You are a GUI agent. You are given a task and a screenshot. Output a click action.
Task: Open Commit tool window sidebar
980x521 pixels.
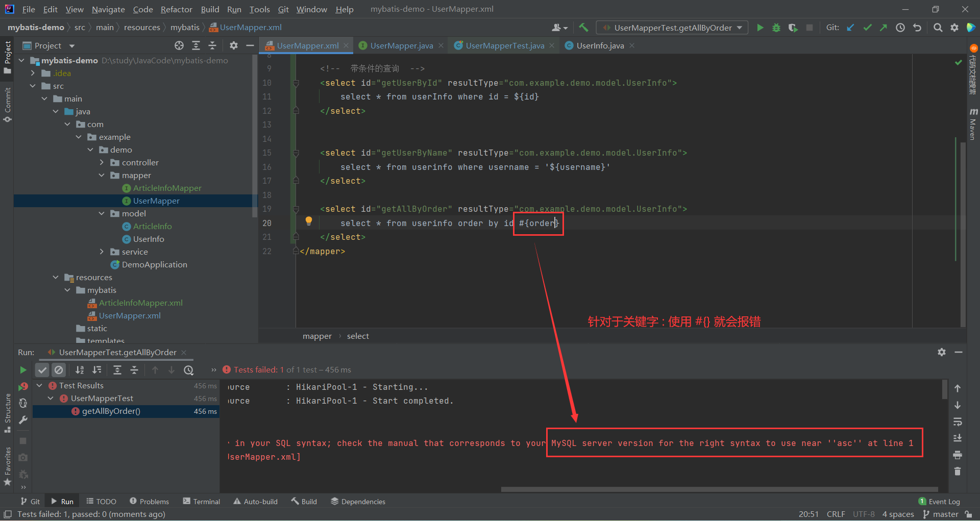click(x=7, y=105)
